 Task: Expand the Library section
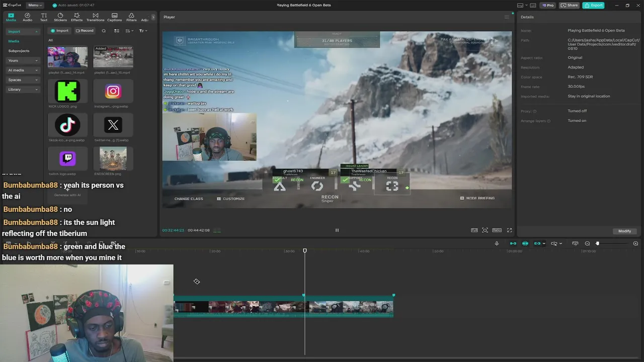pos(23,89)
